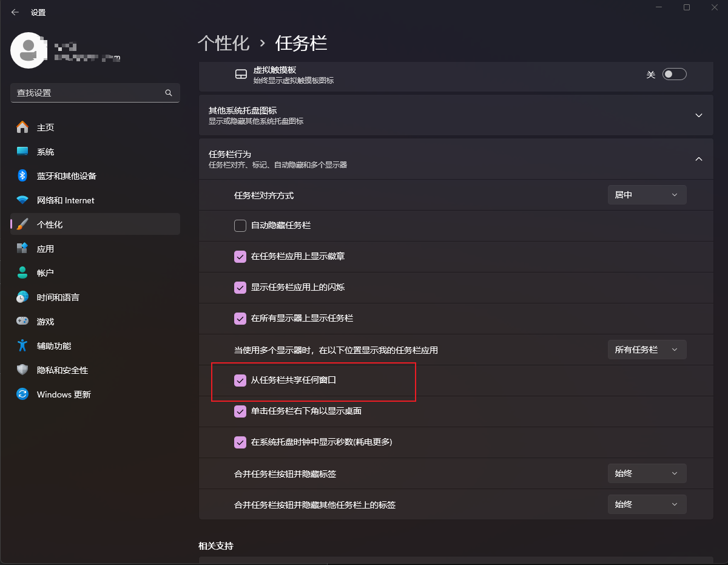Uncheck 在系统托盘时钟中显示秒数

point(240,442)
